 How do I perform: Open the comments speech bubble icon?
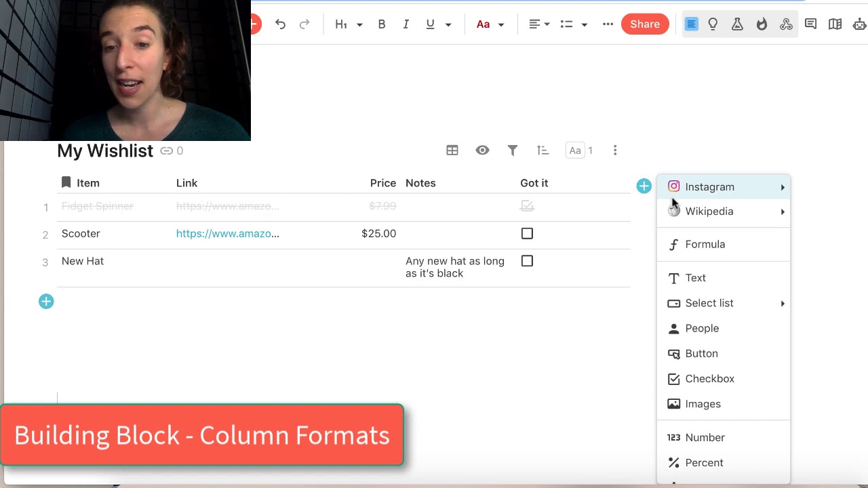coord(810,24)
